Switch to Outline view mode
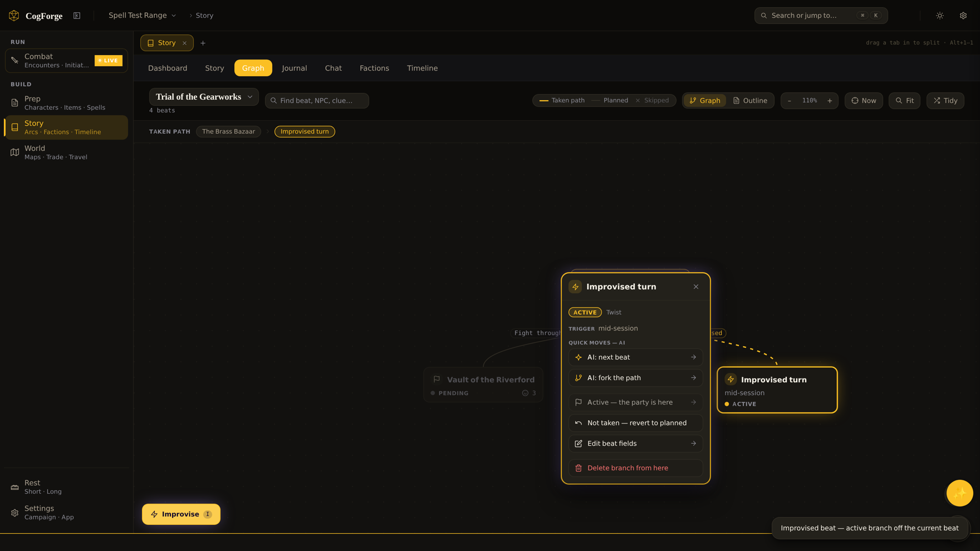980x551 pixels. point(750,101)
